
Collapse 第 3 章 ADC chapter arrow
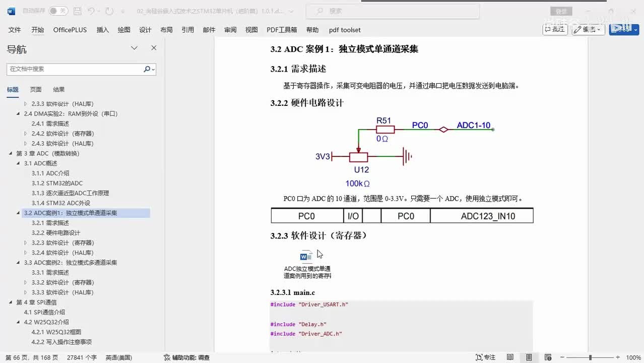click(x=11, y=153)
